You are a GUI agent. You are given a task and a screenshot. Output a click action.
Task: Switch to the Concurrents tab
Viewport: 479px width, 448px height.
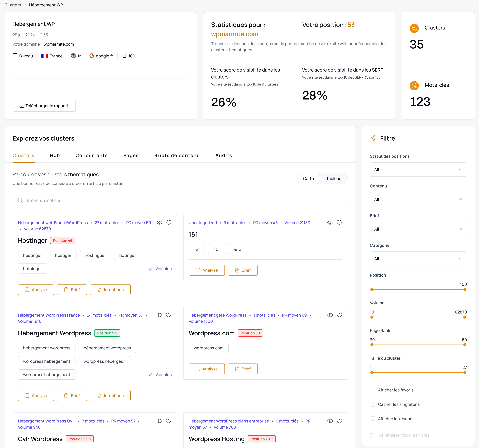point(92,155)
